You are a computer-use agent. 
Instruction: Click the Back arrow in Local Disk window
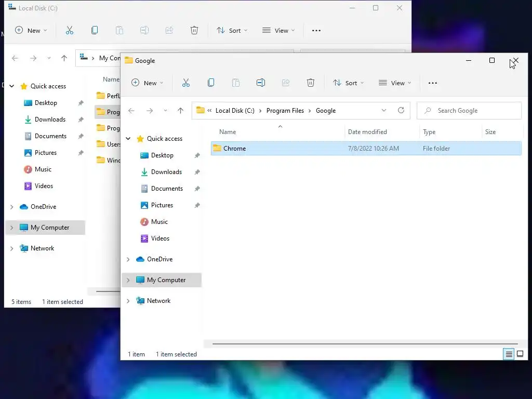tap(15, 58)
